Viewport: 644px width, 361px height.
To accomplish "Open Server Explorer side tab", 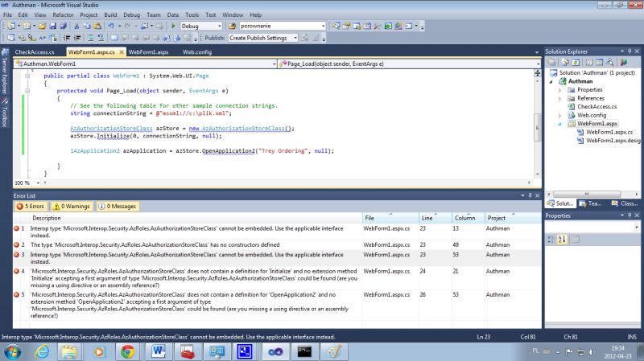I will point(5,72).
